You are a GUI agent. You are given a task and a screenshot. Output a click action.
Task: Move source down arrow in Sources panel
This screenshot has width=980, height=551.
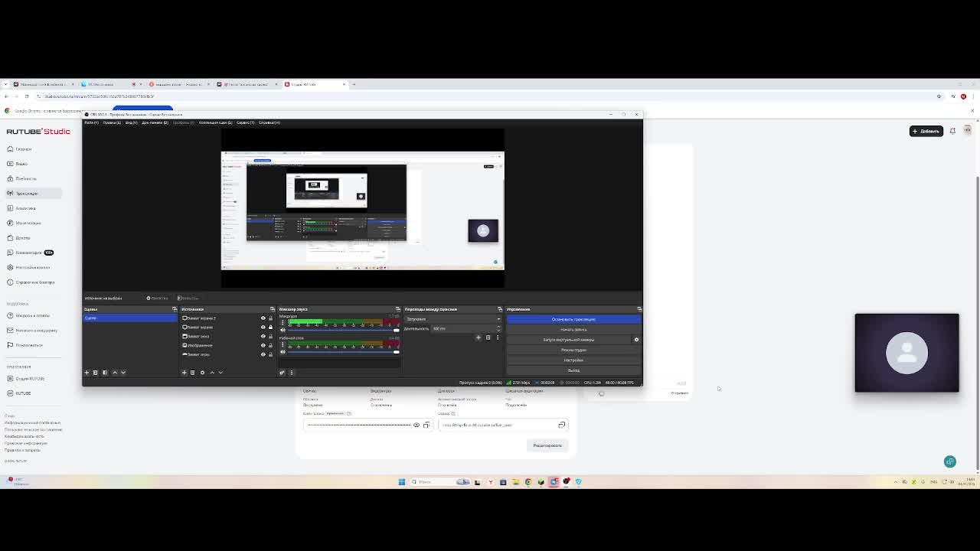coord(220,373)
